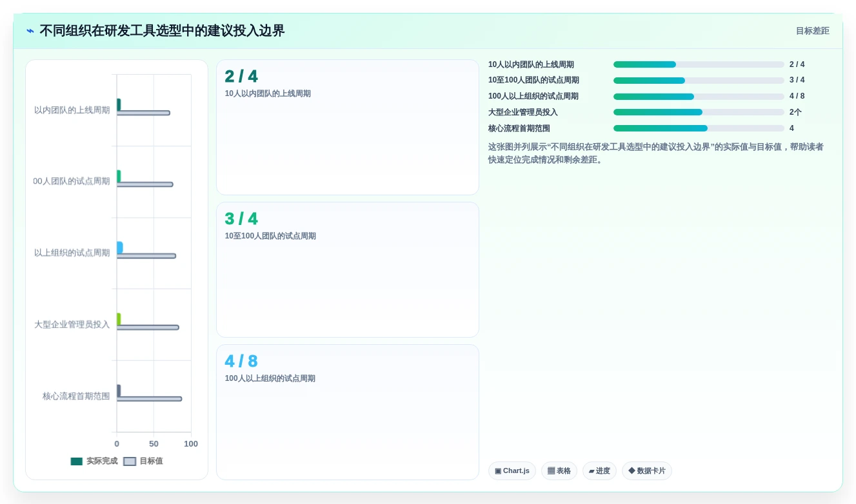Click the value 4 beside 核心流程首期范围
Image resolution: width=856 pixels, height=504 pixels.
tap(792, 128)
